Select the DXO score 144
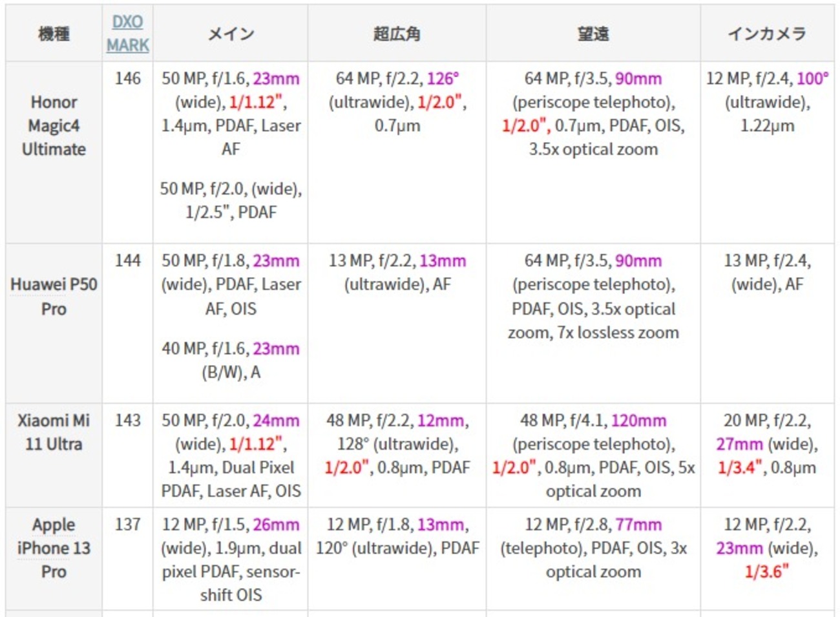The image size is (840, 617). 127,260
